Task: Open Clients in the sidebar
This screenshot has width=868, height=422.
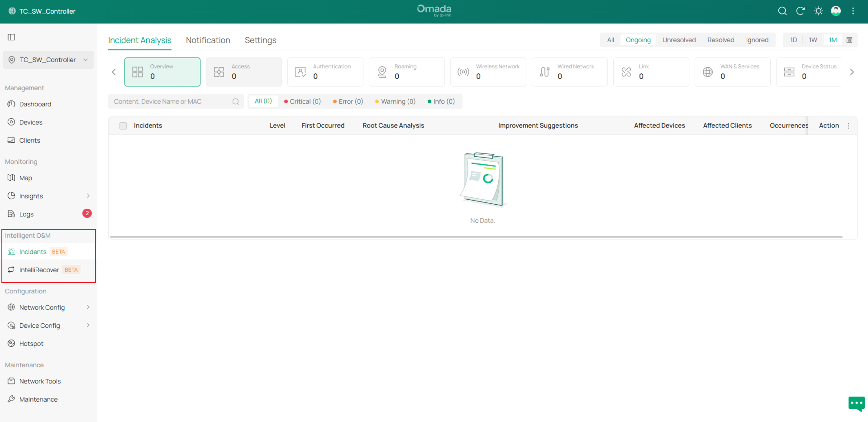Action: (48, 141)
